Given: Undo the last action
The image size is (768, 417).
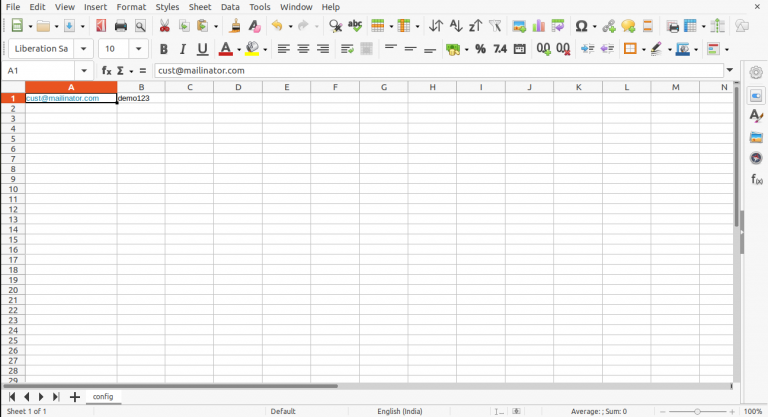Looking at the screenshot, I should point(277,26).
